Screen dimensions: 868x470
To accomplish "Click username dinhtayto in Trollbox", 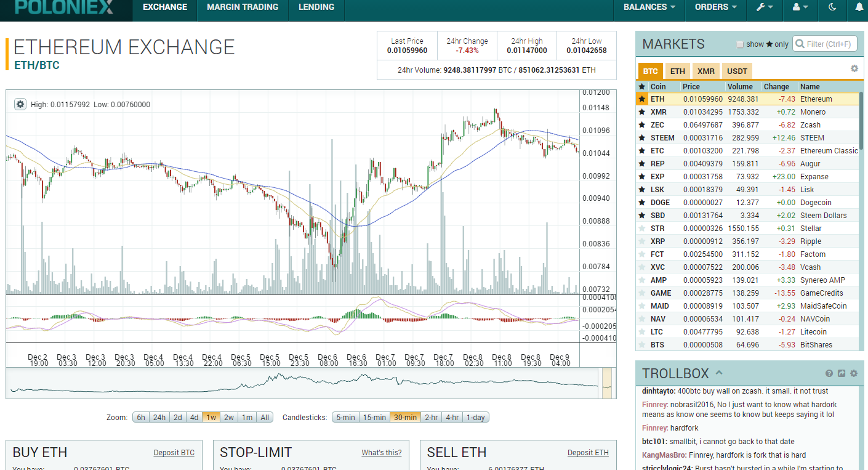I will [657, 391].
